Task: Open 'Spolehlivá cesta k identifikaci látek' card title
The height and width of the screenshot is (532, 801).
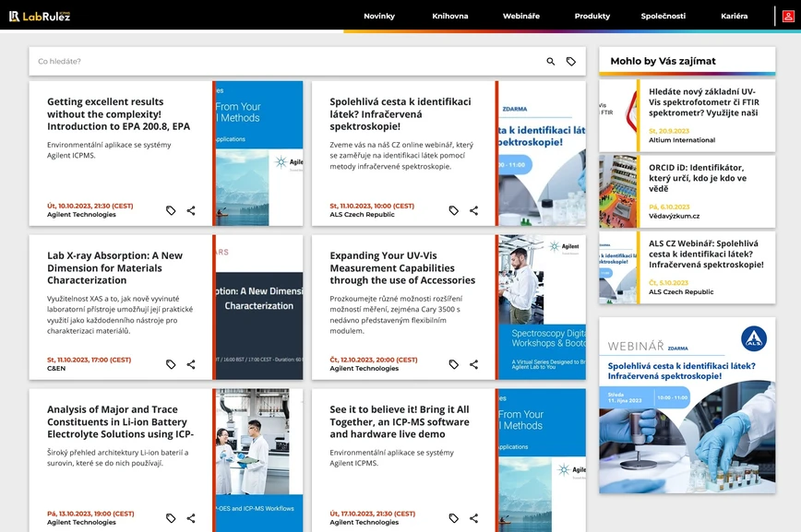Action: pos(400,113)
